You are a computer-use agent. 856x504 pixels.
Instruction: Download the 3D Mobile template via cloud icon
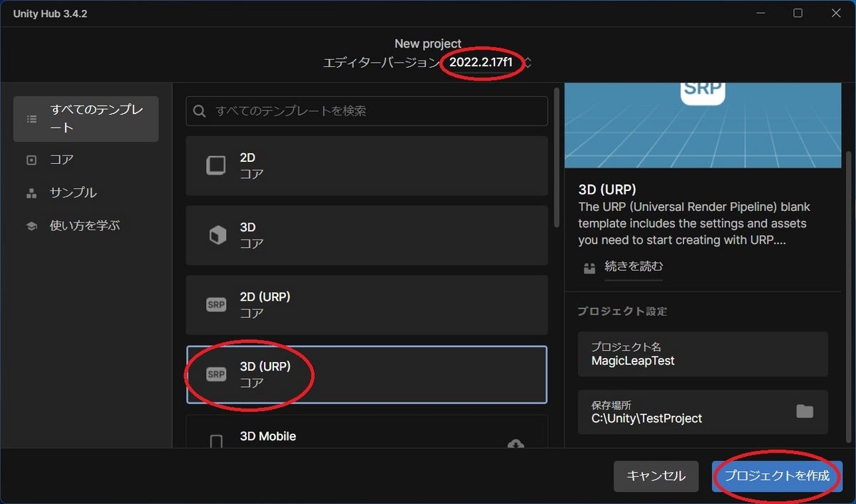(516, 443)
